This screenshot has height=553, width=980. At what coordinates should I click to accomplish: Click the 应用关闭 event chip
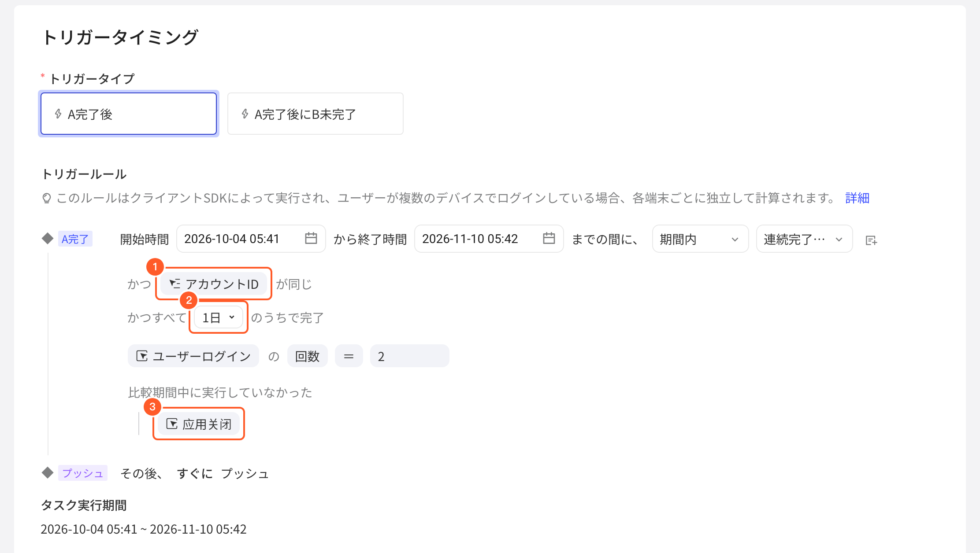(199, 424)
